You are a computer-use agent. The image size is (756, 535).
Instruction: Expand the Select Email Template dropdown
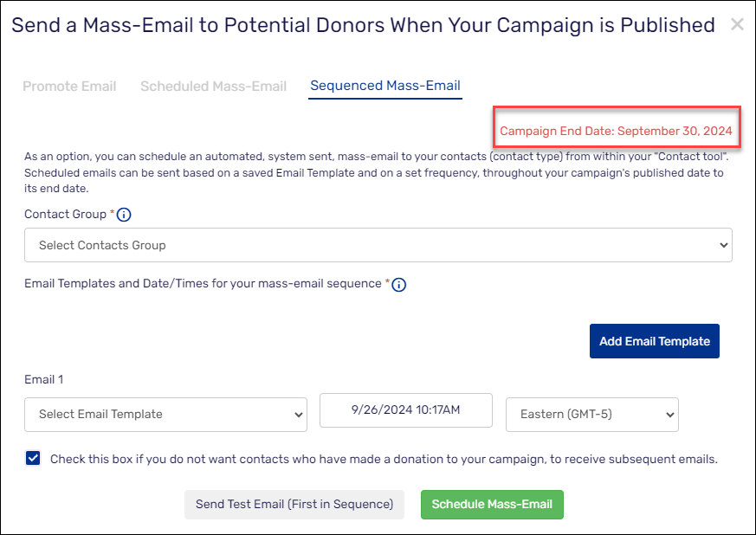click(x=165, y=414)
